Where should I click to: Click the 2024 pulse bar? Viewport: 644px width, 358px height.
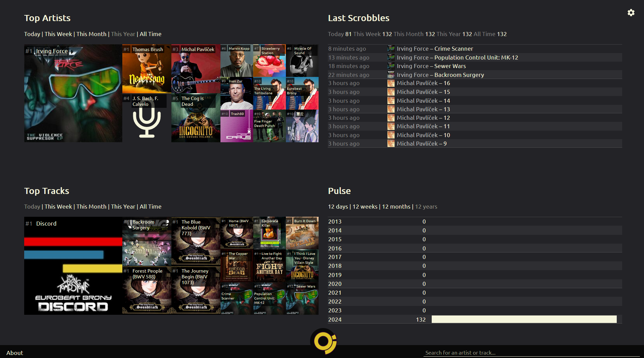click(x=524, y=319)
